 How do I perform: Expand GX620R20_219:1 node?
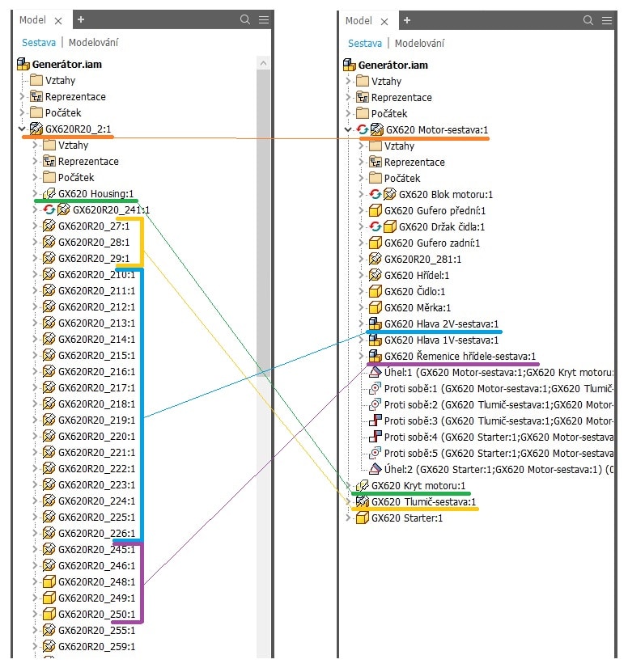click(x=35, y=420)
